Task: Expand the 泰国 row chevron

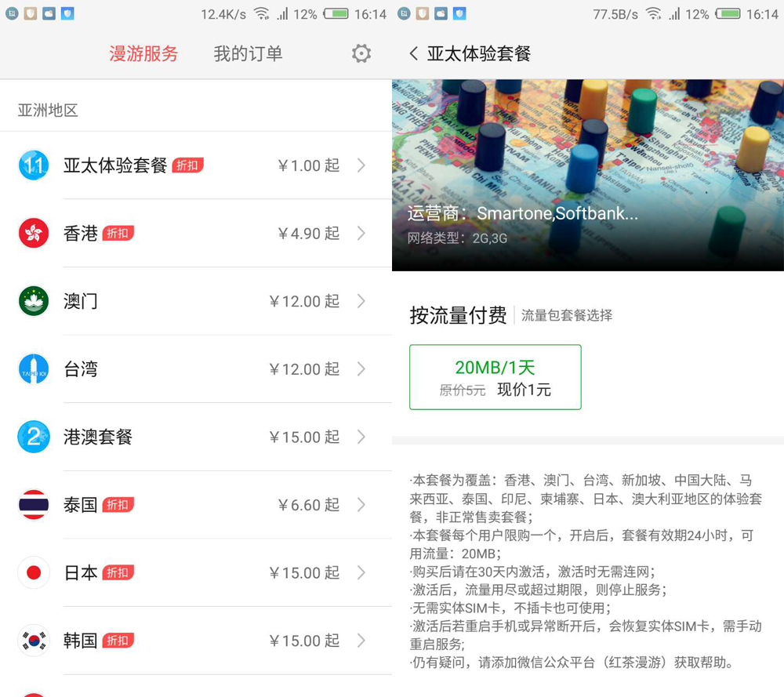Action: pyautogui.click(x=361, y=504)
